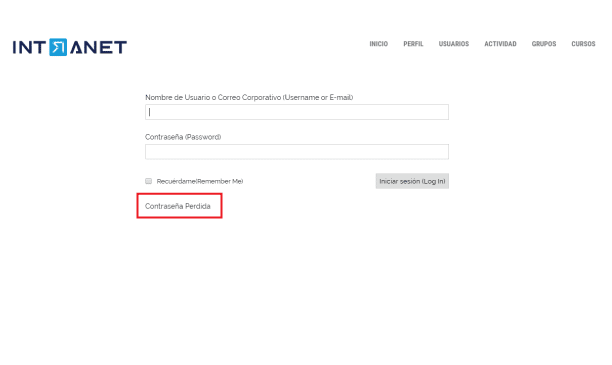Open the GRUPOS menu item
This screenshot has height=365, width=612.
pyautogui.click(x=544, y=44)
